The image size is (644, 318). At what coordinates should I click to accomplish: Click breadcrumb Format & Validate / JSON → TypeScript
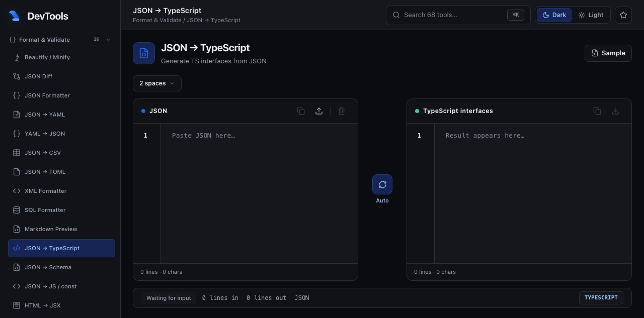[187, 21]
